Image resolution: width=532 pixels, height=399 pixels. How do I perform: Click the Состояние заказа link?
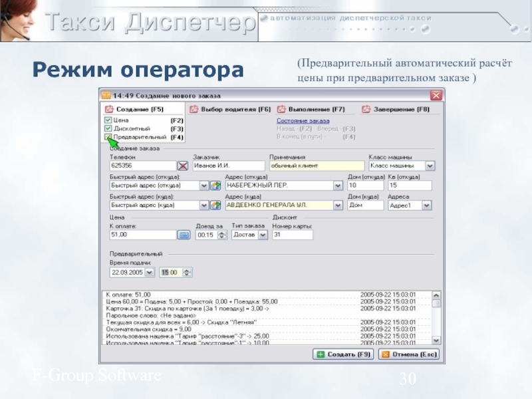303,121
